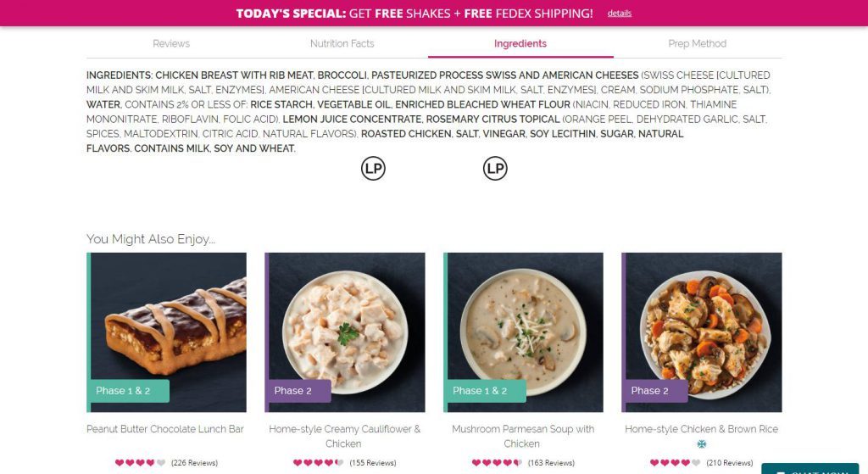Switch to the Reviews tab
Image resolution: width=868 pixels, height=474 pixels.
171,43
